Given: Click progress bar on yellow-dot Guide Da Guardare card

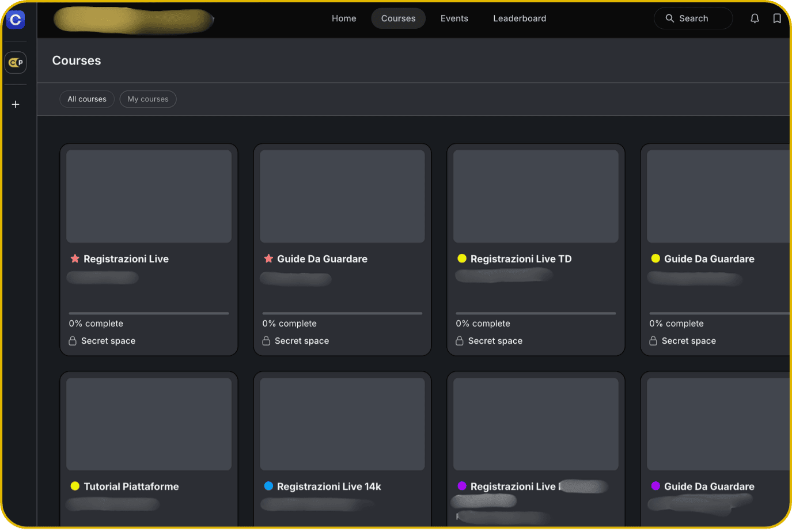Looking at the screenshot, I should 720,313.
